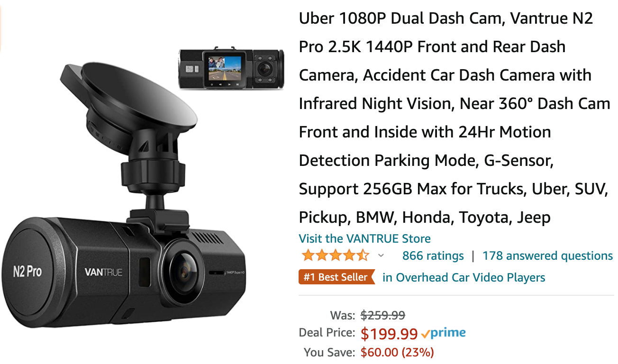Click the inset image of the camera's rear screen

[231, 68]
